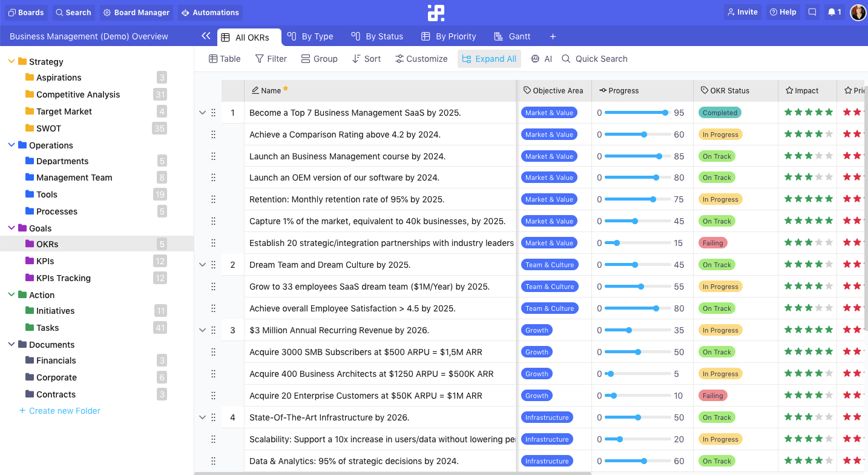This screenshot has width=868, height=475.
Task: Switch to the Gantt tab
Action: click(x=512, y=36)
